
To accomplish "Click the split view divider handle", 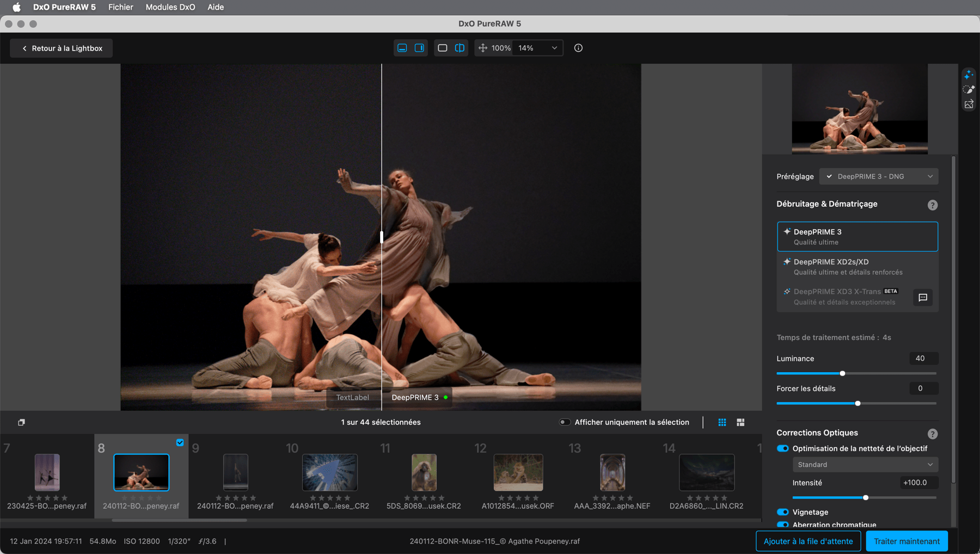I will 382,237.
